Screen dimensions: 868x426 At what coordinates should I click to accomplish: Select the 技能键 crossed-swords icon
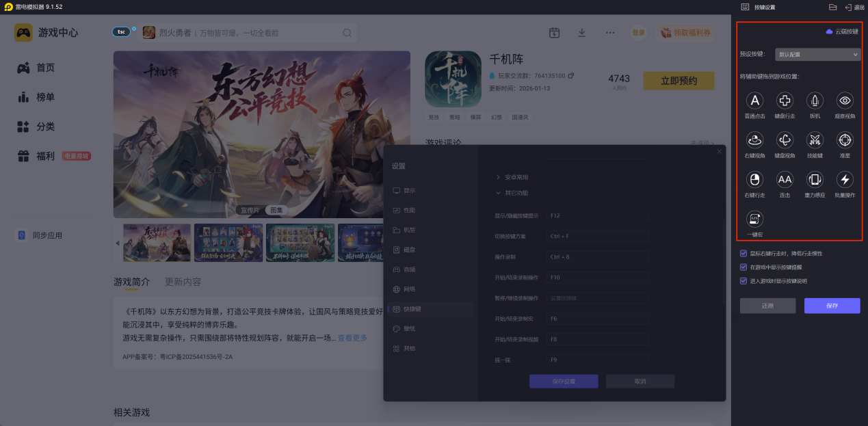pyautogui.click(x=815, y=140)
